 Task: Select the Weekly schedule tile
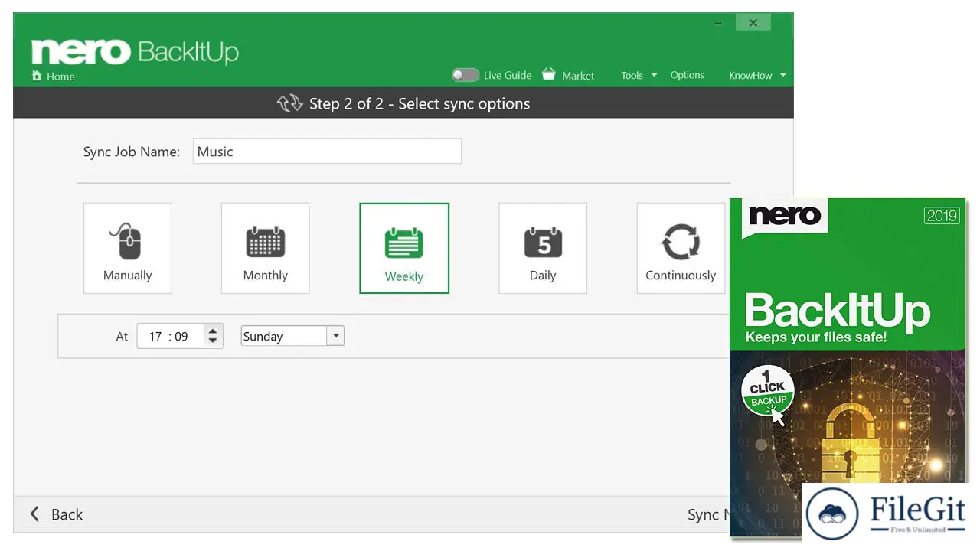click(x=404, y=248)
